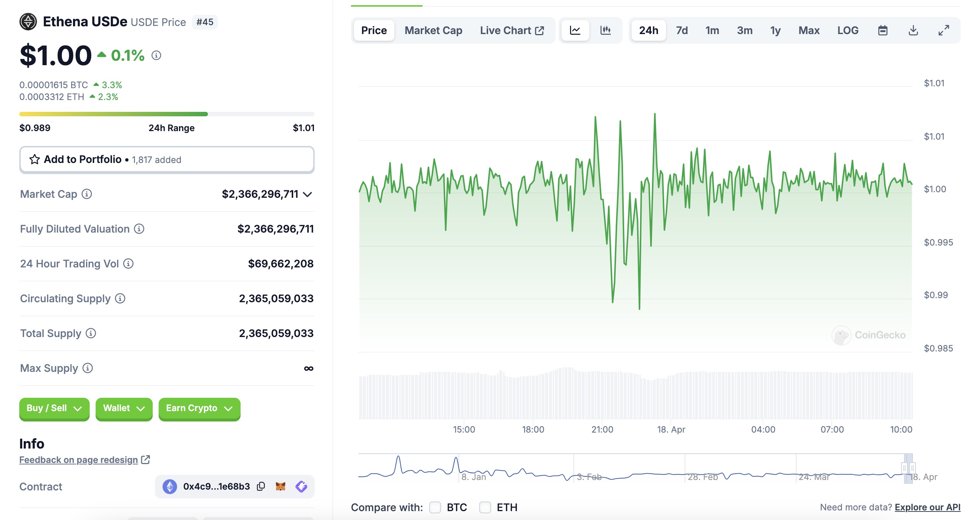The image size is (980, 520).
Task: Click the 0.0003312 ETH price text
Action: (x=52, y=97)
